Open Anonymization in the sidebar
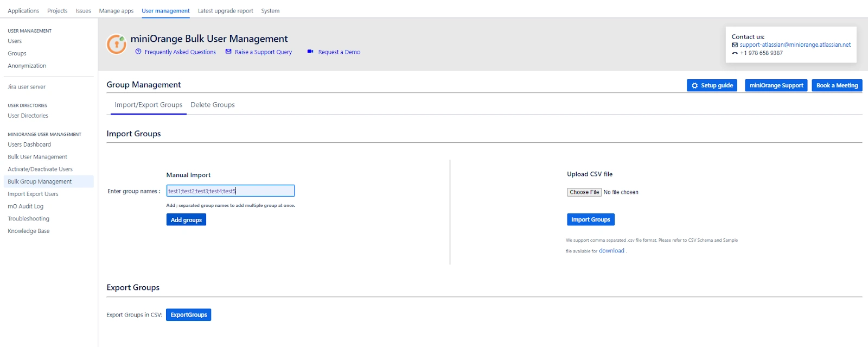 point(27,66)
